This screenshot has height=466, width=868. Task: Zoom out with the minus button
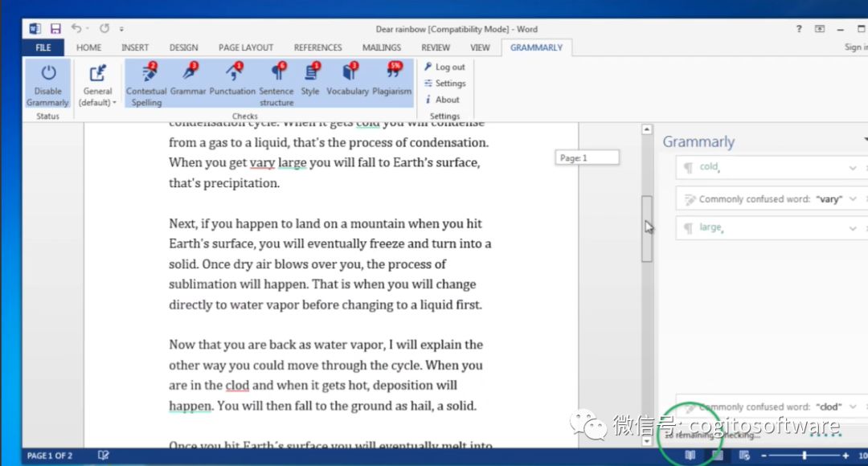764,456
